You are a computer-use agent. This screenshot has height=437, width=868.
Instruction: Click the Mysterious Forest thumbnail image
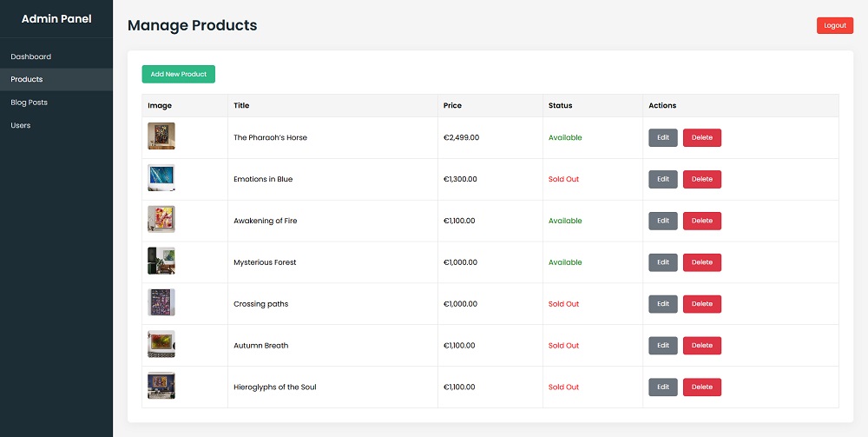coord(161,262)
